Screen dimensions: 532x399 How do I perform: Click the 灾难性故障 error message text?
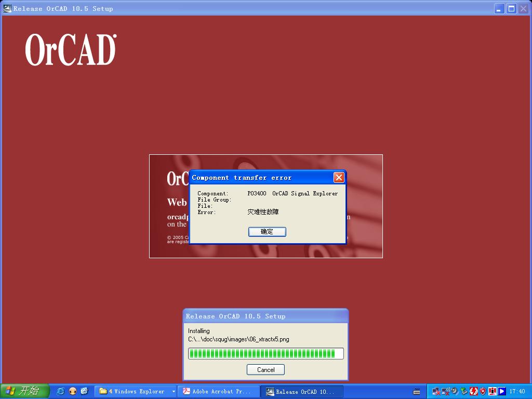pyautogui.click(x=263, y=212)
